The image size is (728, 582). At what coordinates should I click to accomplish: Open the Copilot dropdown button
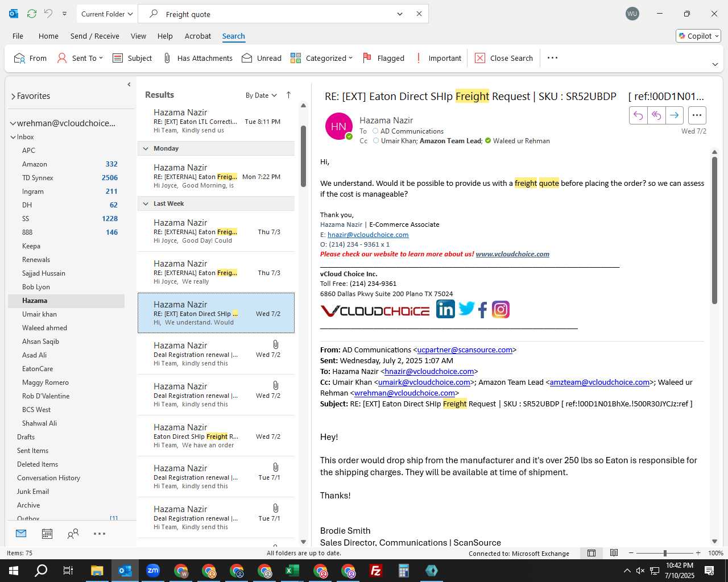[698, 36]
